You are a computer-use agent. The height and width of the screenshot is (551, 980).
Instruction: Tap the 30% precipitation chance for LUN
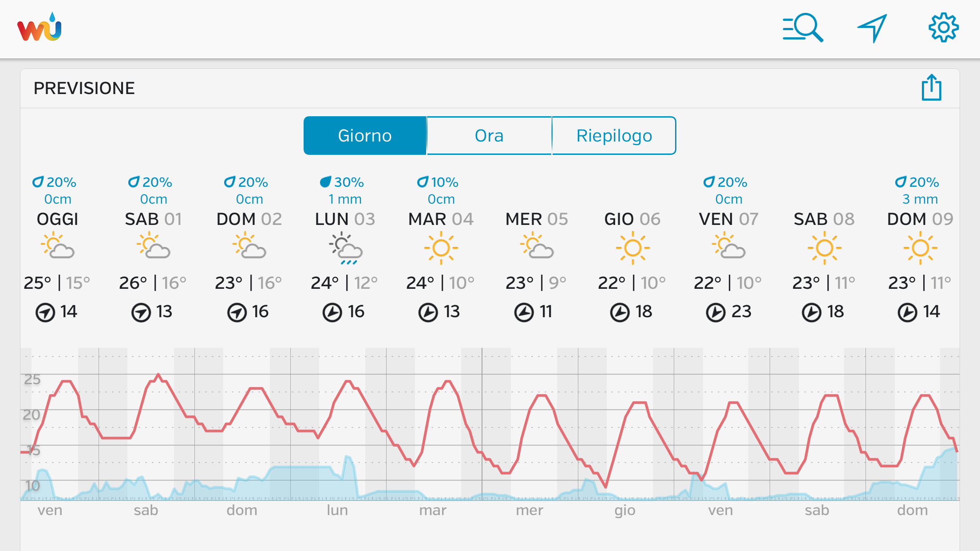click(342, 182)
